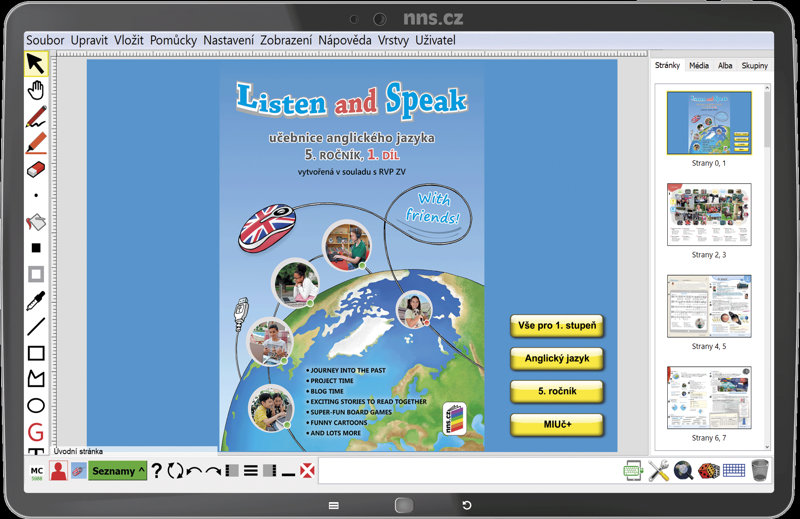Select the ellipse shape tool

[x=36, y=406]
